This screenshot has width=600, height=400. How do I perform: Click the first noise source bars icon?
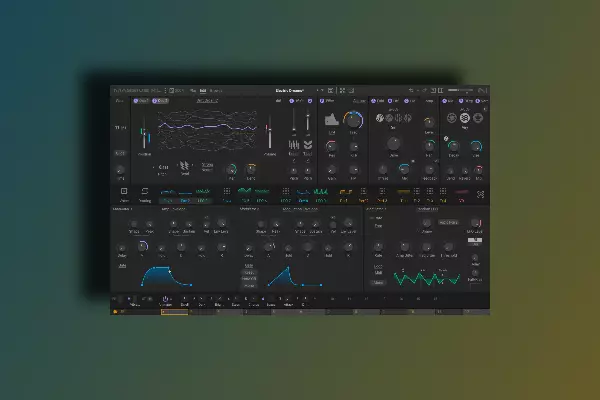tap(293, 145)
